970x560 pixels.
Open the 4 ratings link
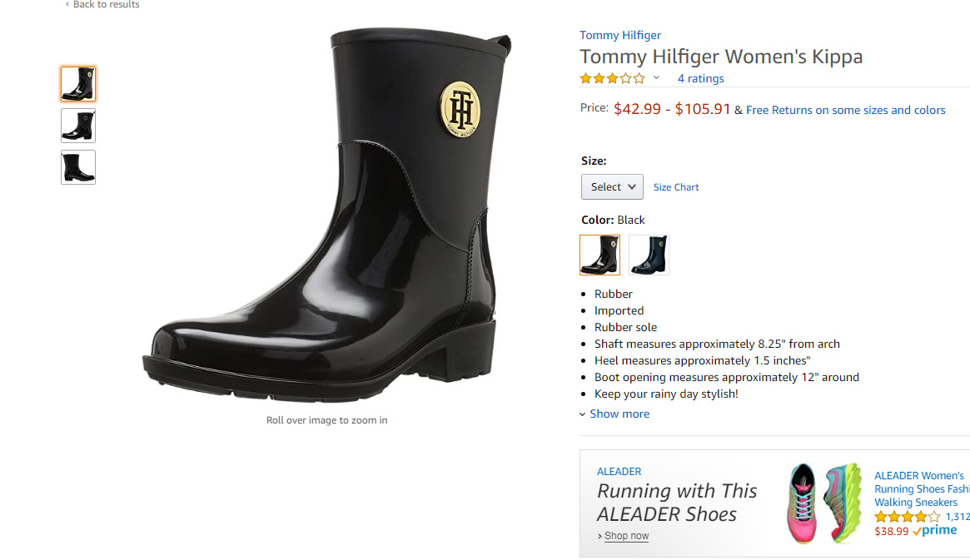point(700,79)
